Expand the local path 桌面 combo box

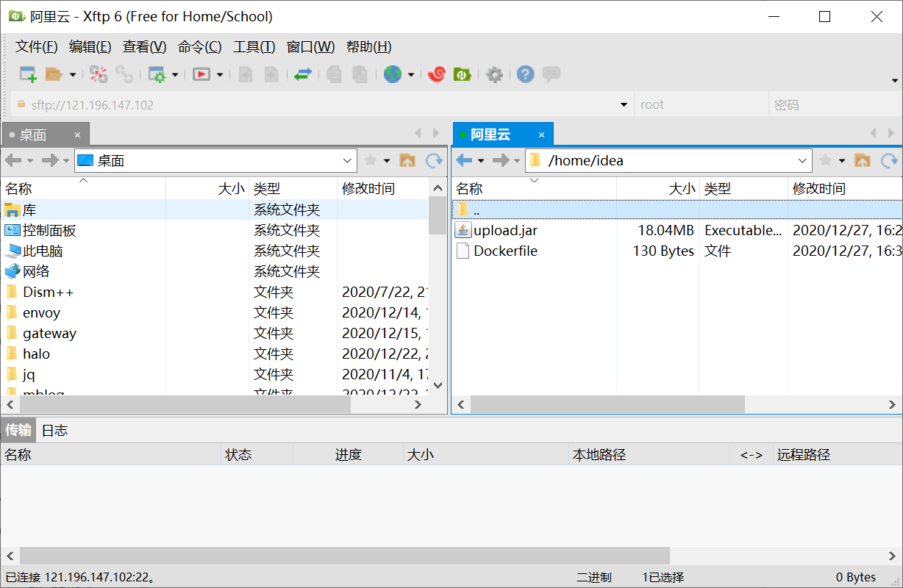pos(349,160)
